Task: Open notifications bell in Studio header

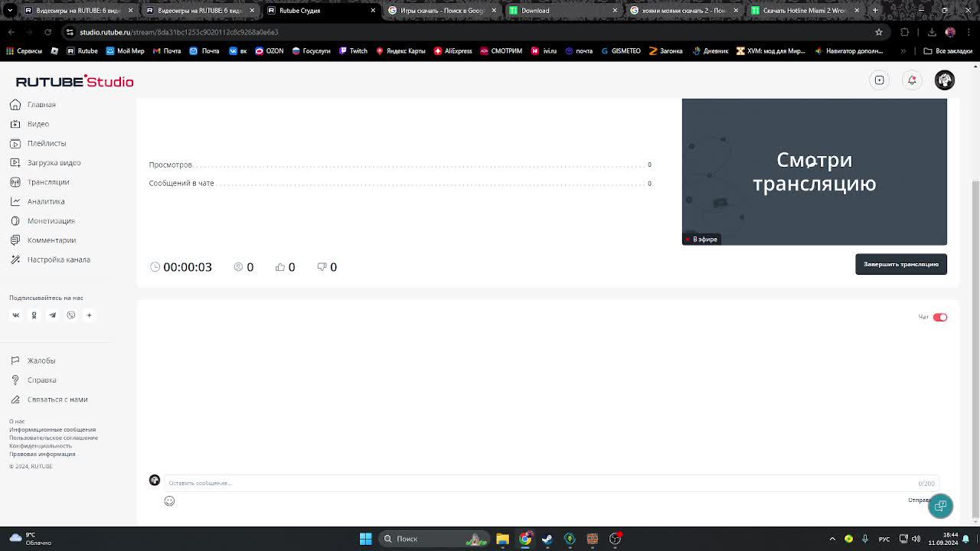Action: (x=912, y=80)
